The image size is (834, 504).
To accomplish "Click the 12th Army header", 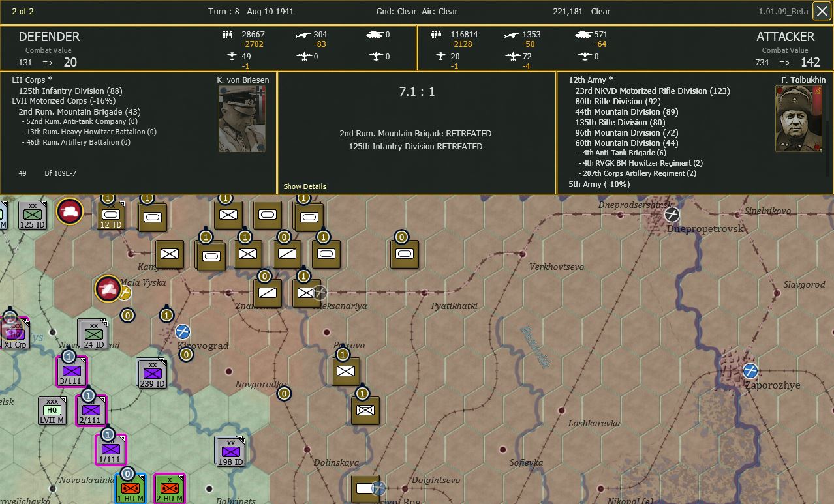I will [x=591, y=80].
